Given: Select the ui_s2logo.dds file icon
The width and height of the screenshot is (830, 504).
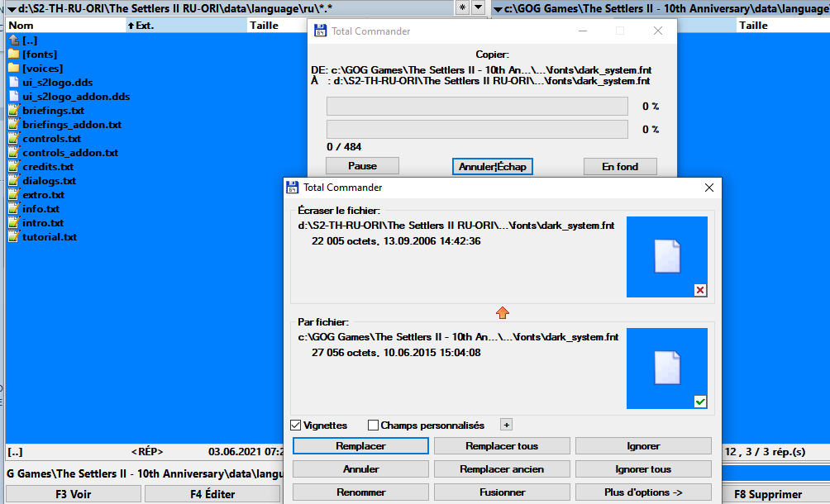Looking at the screenshot, I should tap(14, 82).
